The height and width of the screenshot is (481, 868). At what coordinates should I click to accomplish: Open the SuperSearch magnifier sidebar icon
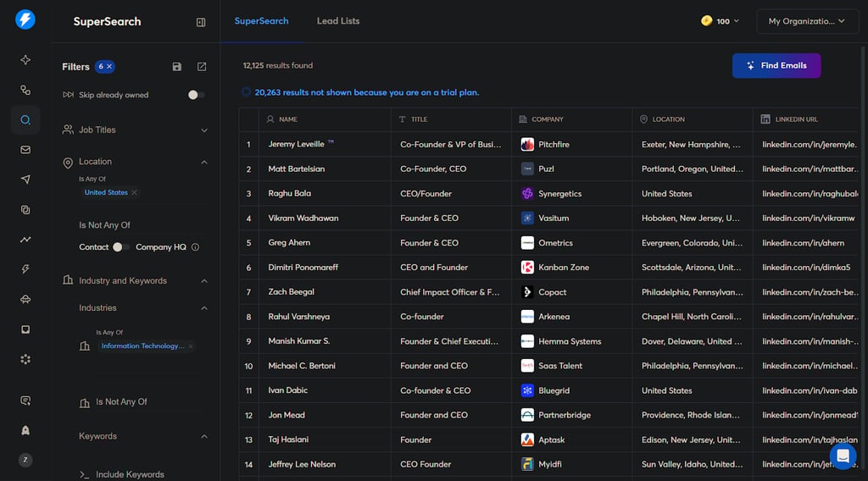pos(25,120)
